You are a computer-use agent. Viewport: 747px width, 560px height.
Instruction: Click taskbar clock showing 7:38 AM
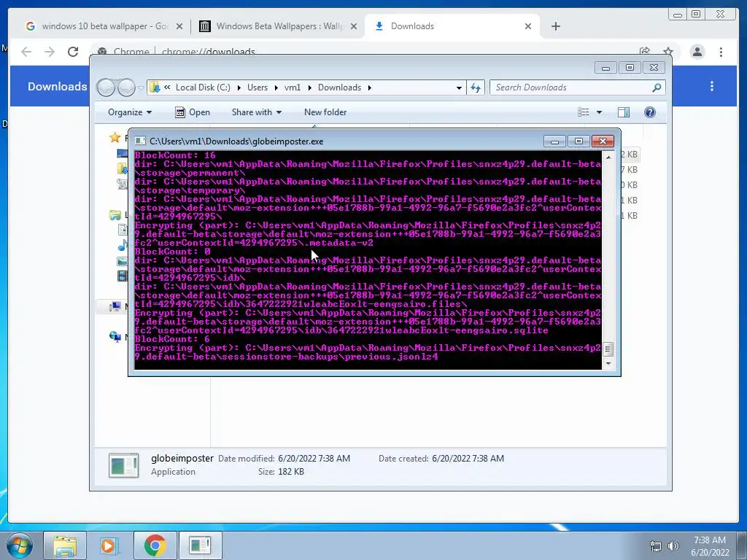coord(710,546)
